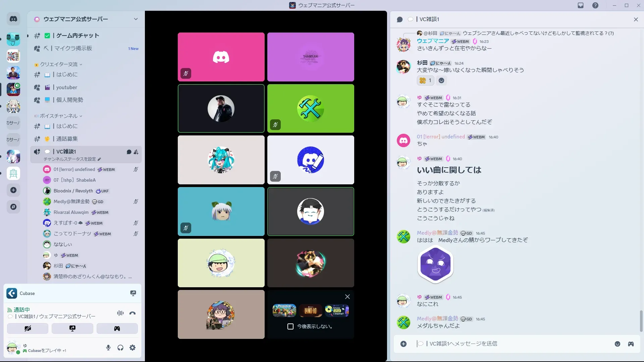Image resolution: width=644 pixels, height=362 pixels.
Task: Open the マイクラ掲示板 channel
Action: click(73, 48)
